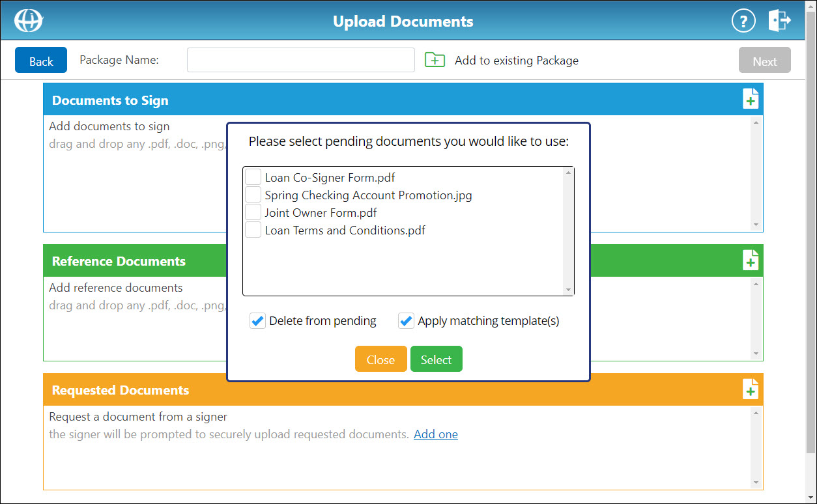The image size is (817, 504).
Task: Open the Add one link for requesting documents
Action: [x=435, y=434]
